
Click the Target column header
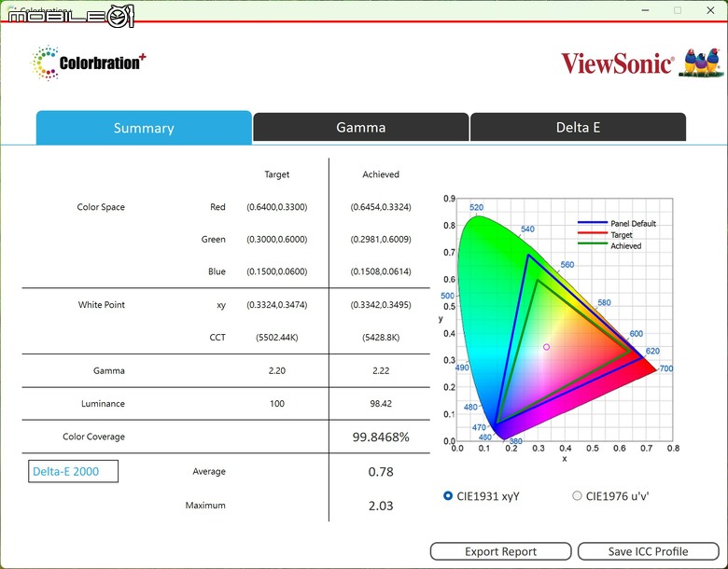[276, 174]
